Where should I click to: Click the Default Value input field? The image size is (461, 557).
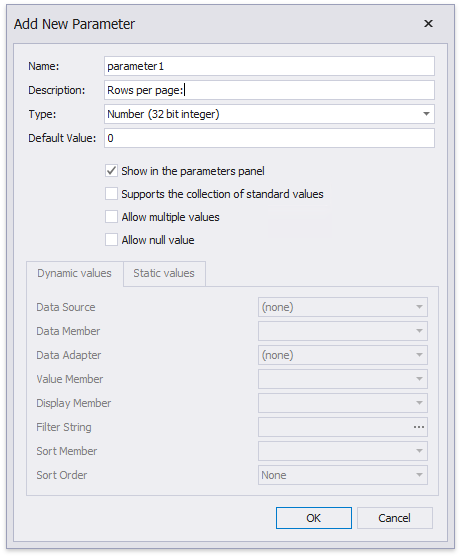tap(269, 138)
